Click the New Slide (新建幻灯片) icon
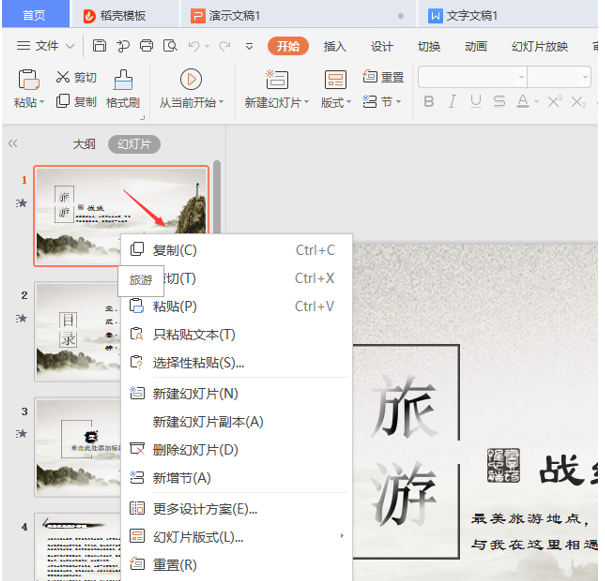Screen dimensions: 605x581 [x=277, y=80]
